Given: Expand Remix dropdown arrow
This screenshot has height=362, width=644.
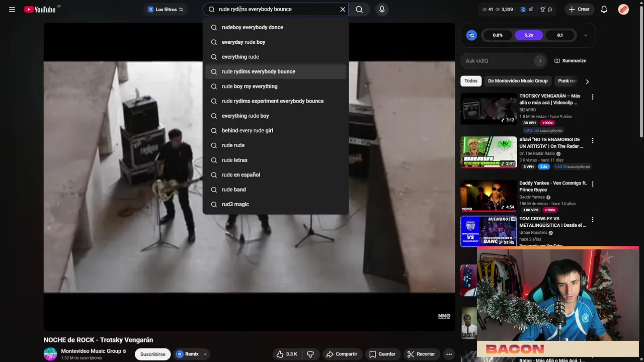Looking at the screenshot, I should click(205, 354).
